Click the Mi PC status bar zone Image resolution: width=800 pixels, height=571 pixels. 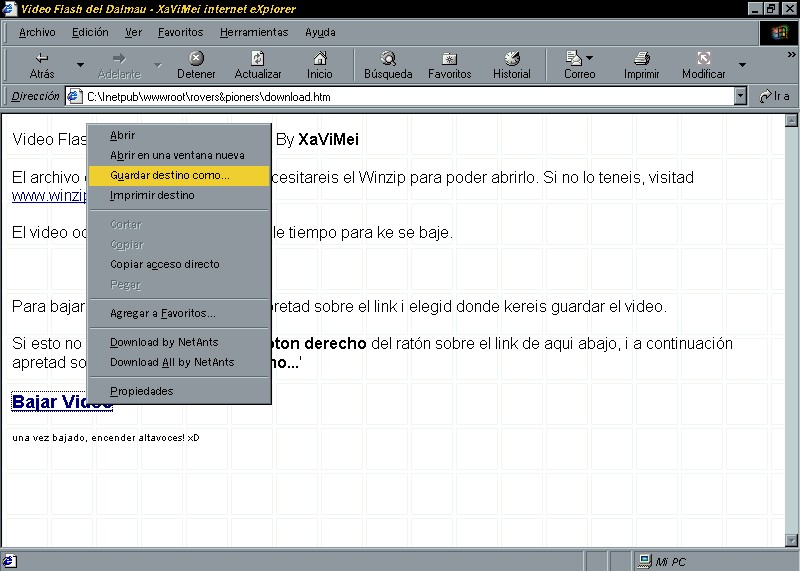tap(714, 562)
